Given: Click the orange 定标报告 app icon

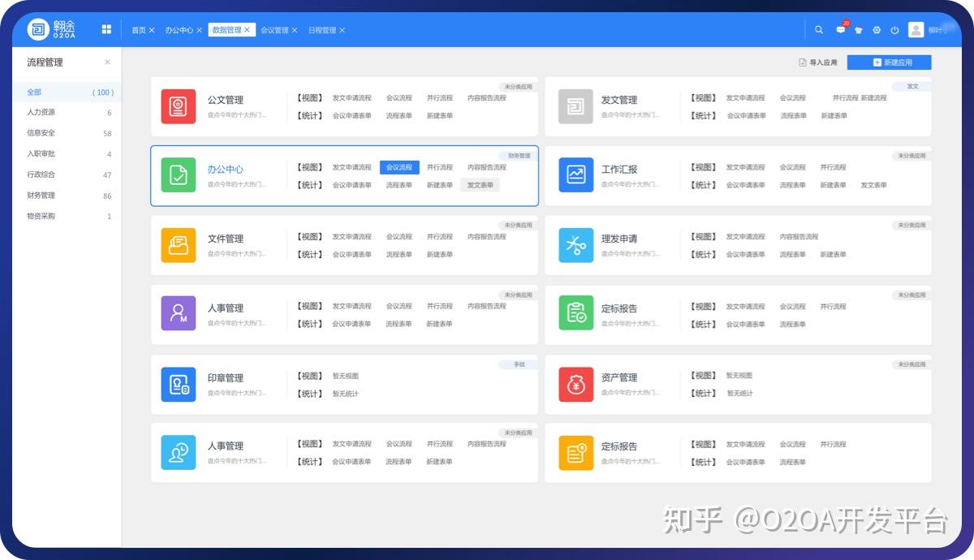Looking at the screenshot, I should coord(575,453).
